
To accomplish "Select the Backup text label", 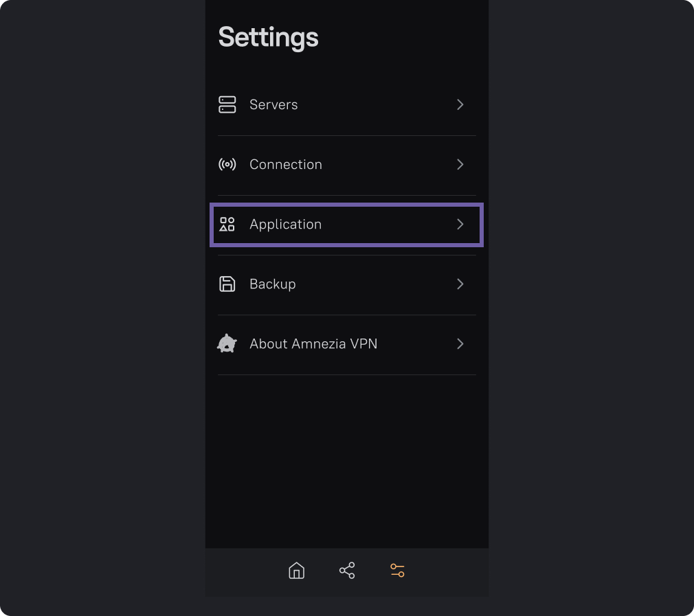I will point(272,284).
